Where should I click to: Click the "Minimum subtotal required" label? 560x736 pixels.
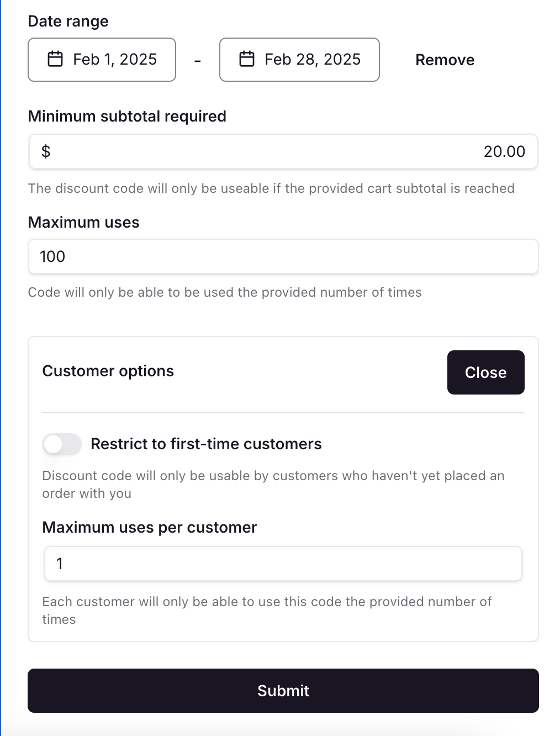[127, 116]
